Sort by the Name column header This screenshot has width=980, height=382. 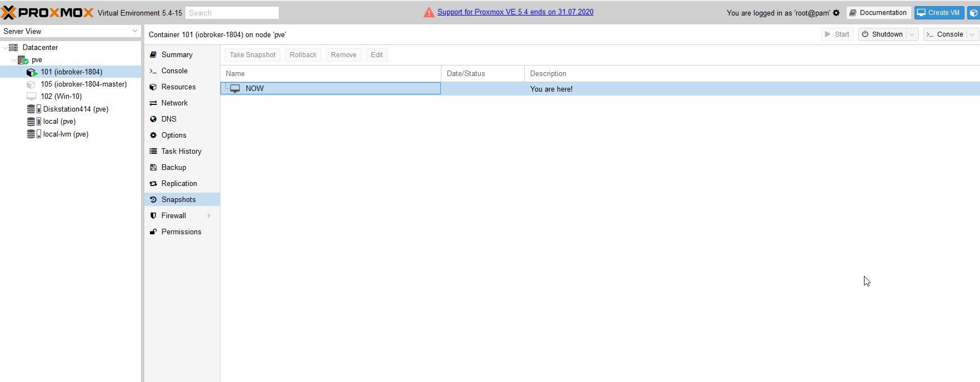[x=330, y=73]
